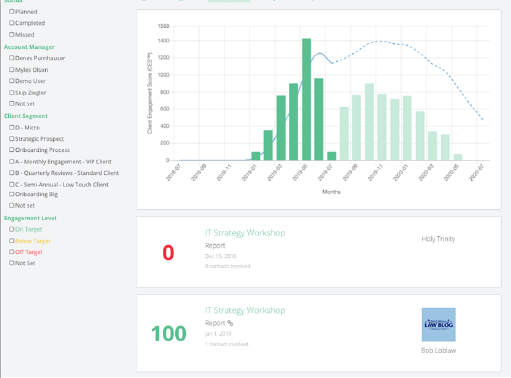Enable the On Target engagement filter
This screenshot has height=378, width=511.
12,229
